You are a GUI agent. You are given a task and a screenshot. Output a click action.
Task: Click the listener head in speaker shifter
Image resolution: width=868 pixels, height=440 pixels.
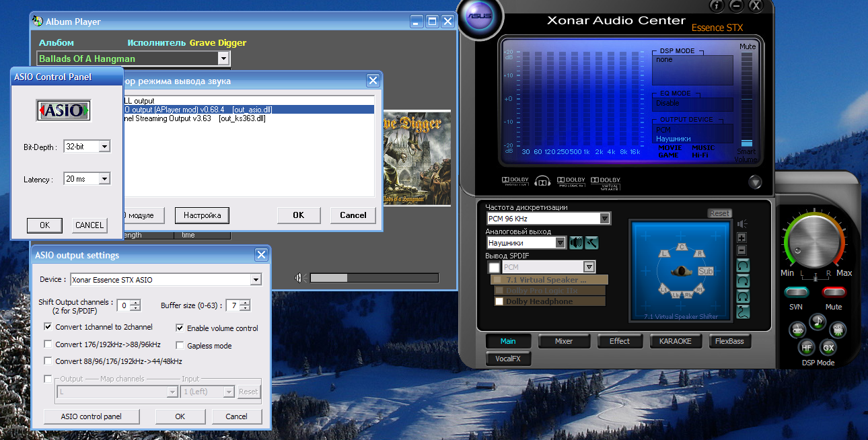click(x=681, y=270)
